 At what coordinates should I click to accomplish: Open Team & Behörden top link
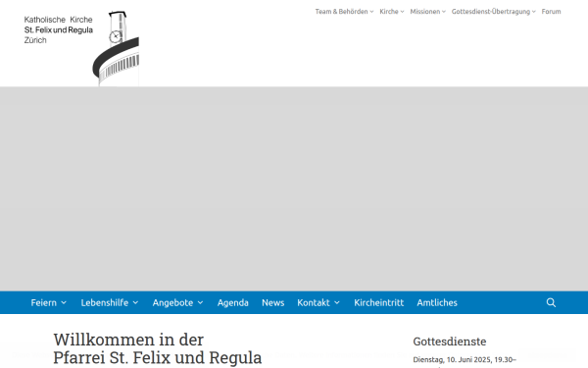pyautogui.click(x=342, y=12)
